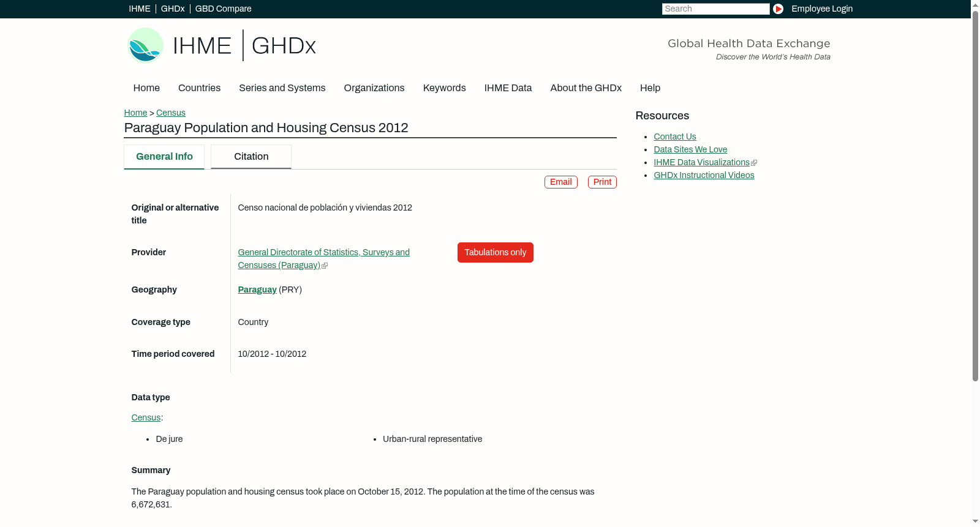Click in the Search text field
980x527 pixels.
coord(715,9)
